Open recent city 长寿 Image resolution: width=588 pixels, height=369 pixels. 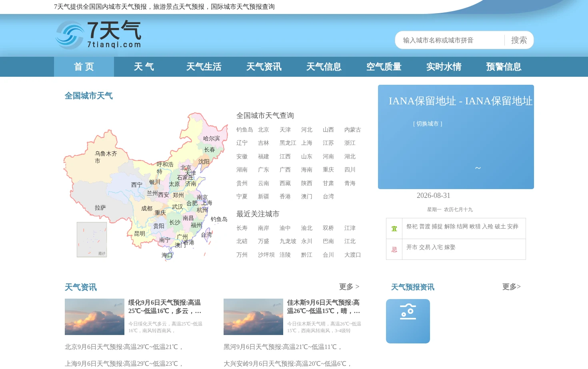click(242, 228)
